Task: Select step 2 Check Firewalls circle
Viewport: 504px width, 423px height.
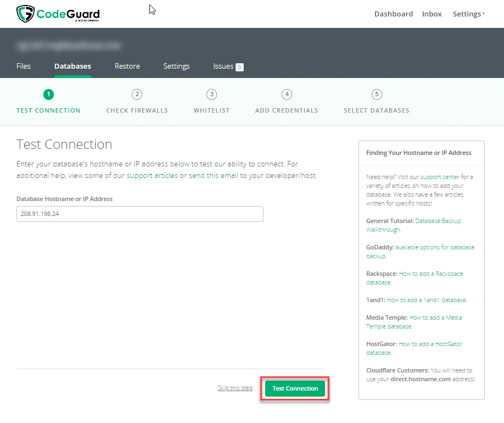Action: pos(137,94)
